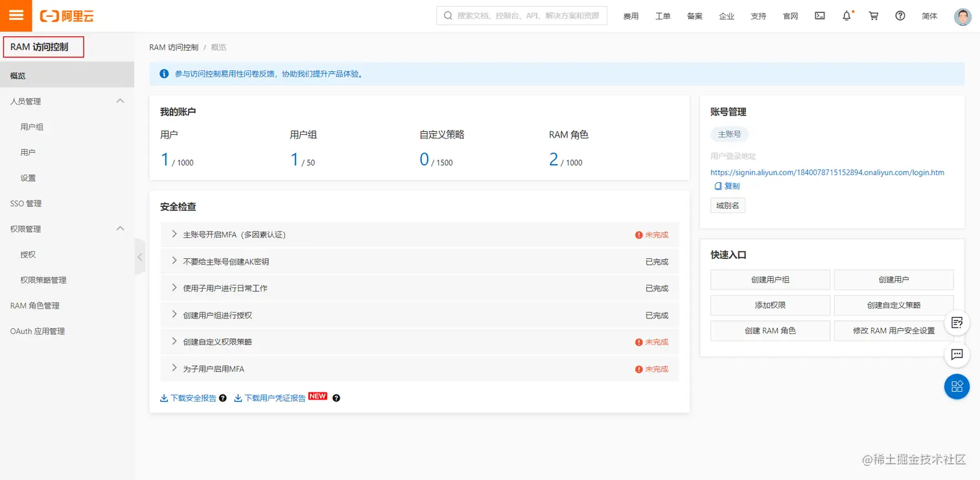Expand 创建用户组进行授权 check
Screen dimensions: 980x480
point(174,315)
